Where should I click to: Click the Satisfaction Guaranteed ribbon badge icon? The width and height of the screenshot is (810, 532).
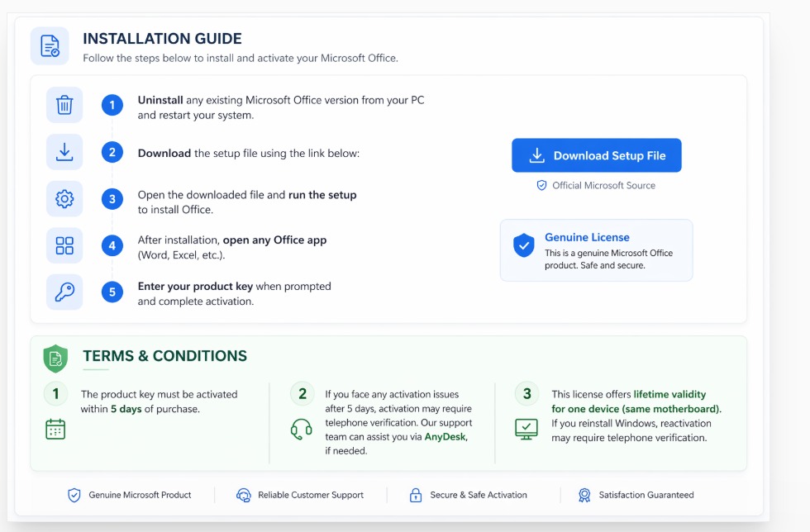pyautogui.click(x=584, y=495)
